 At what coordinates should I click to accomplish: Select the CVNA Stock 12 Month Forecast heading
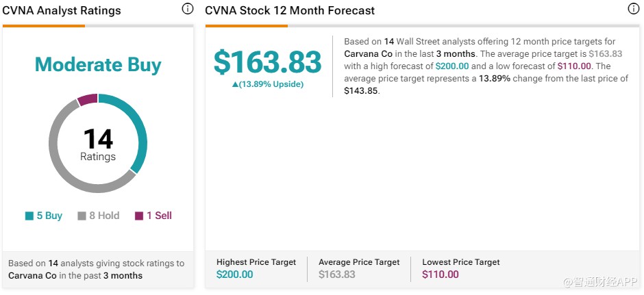click(x=290, y=10)
